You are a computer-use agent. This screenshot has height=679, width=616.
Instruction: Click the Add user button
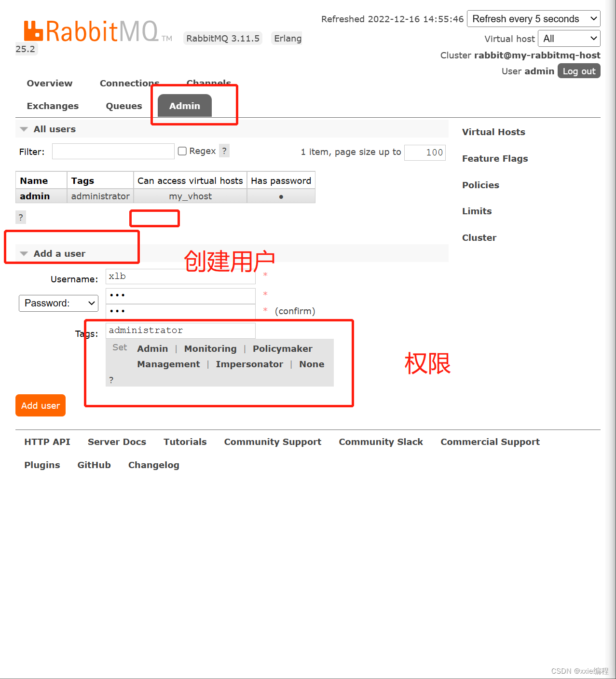click(41, 405)
